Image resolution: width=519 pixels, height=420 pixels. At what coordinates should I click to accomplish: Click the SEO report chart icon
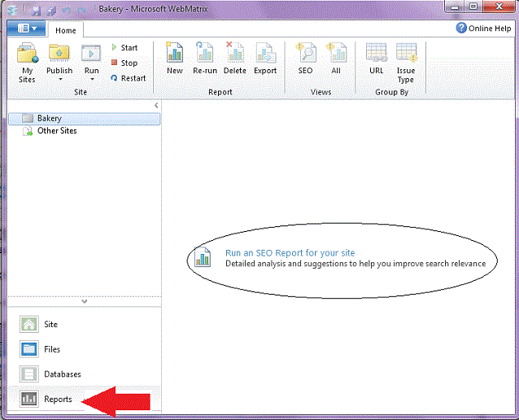[203, 257]
